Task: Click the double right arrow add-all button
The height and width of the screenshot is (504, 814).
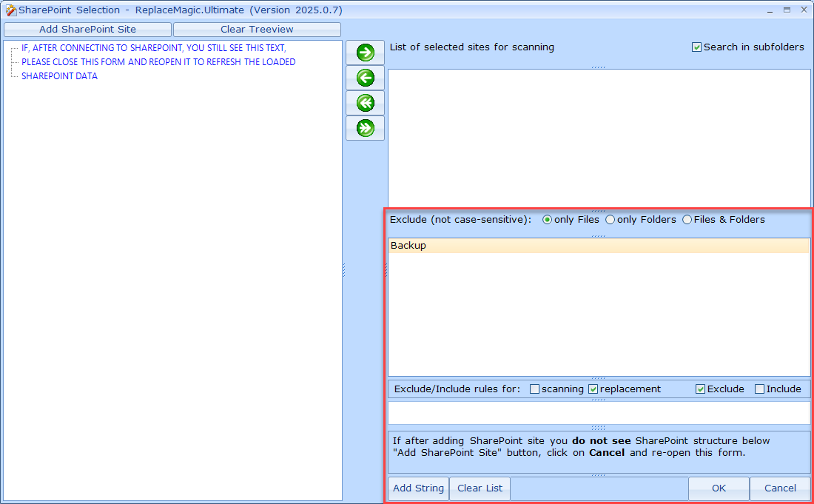Action: click(365, 128)
